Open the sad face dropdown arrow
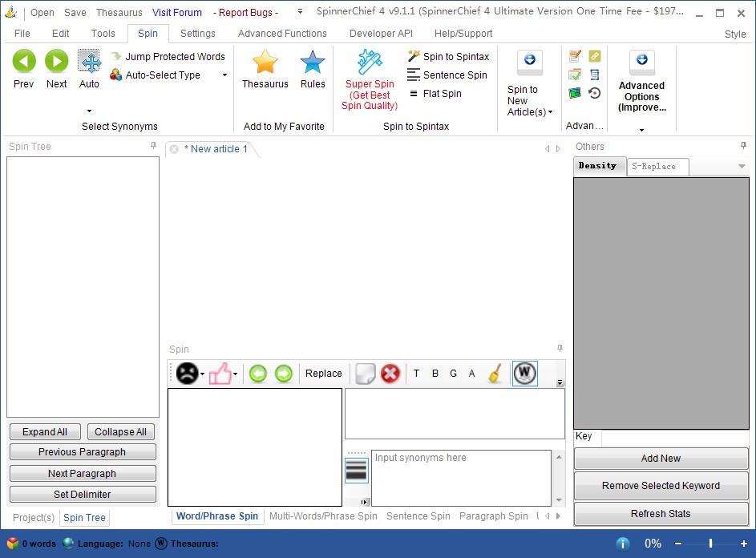Screen dimensions: 756x558 (x=203, y=374)
